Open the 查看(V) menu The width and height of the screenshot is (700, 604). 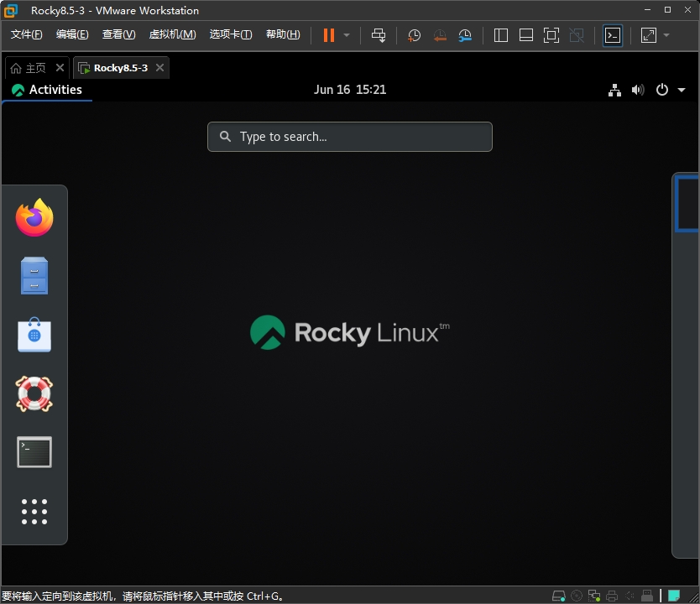118,34
